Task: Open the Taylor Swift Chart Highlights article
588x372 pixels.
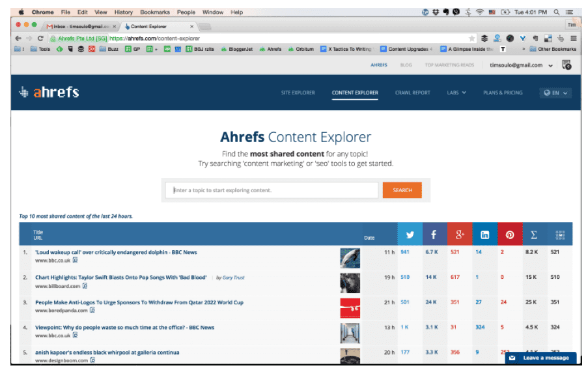Action: (120, 278)
